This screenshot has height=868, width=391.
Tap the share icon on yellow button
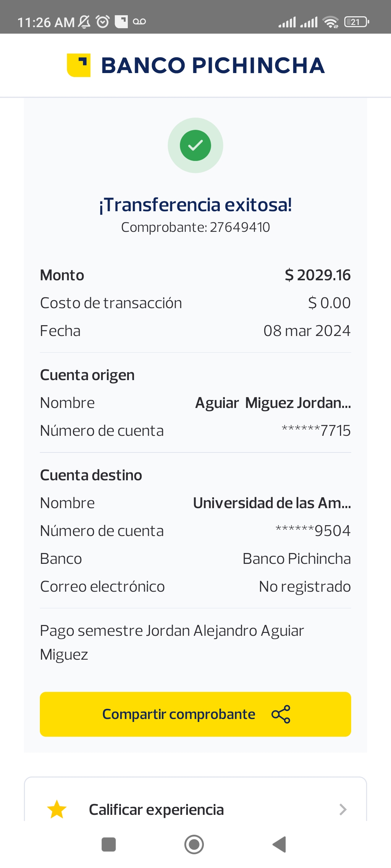281,714
